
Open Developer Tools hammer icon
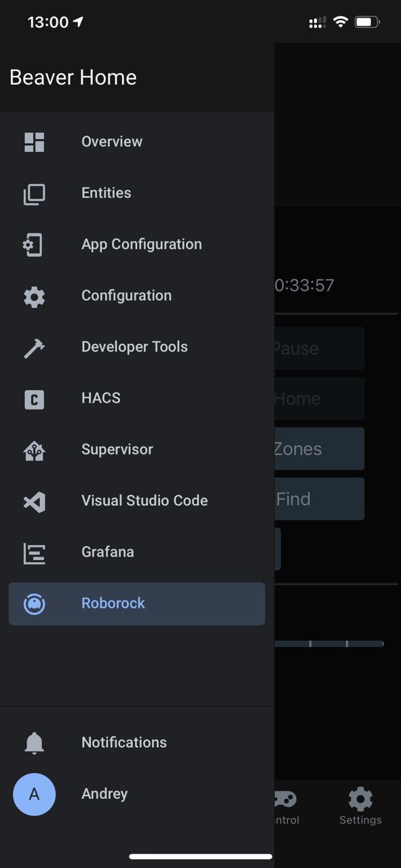[x=34, y=348]
